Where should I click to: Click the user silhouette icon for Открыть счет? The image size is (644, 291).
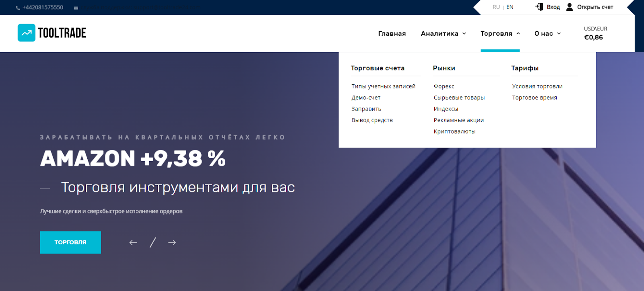click(x=570, y=7)
